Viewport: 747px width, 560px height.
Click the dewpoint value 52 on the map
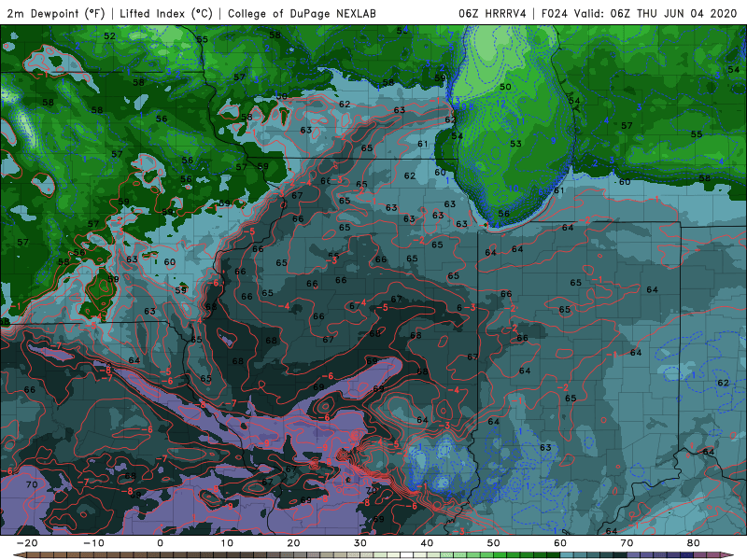(x=109, y=36)
